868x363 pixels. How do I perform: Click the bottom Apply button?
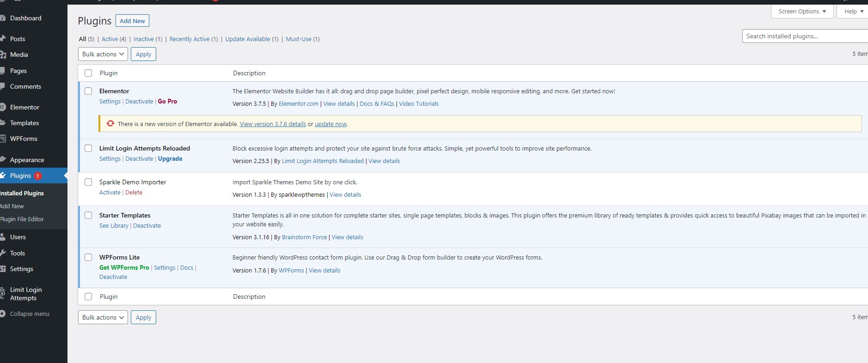144,317
